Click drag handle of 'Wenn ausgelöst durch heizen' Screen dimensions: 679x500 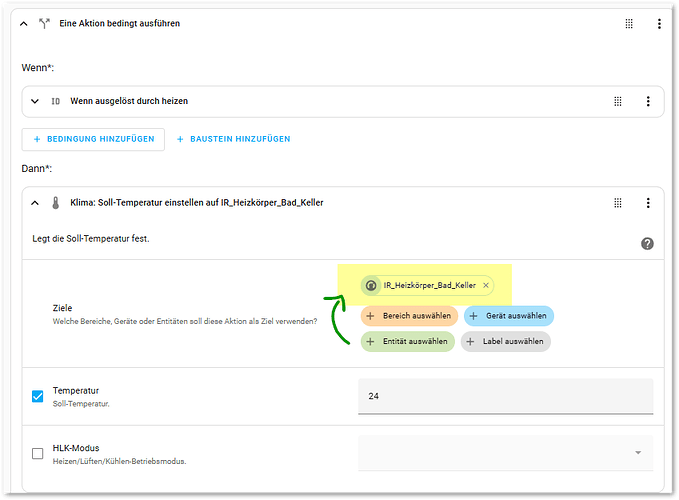click(618, 101)
